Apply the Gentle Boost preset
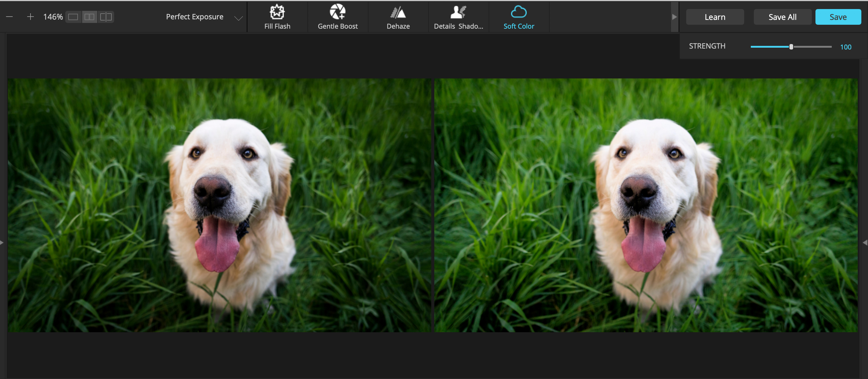 [337, 17]
